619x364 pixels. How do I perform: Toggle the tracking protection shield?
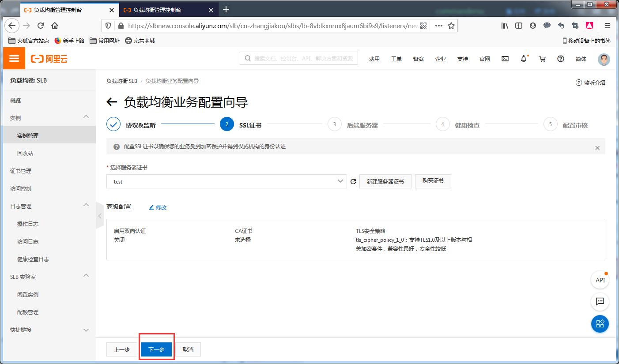[107, 25]
